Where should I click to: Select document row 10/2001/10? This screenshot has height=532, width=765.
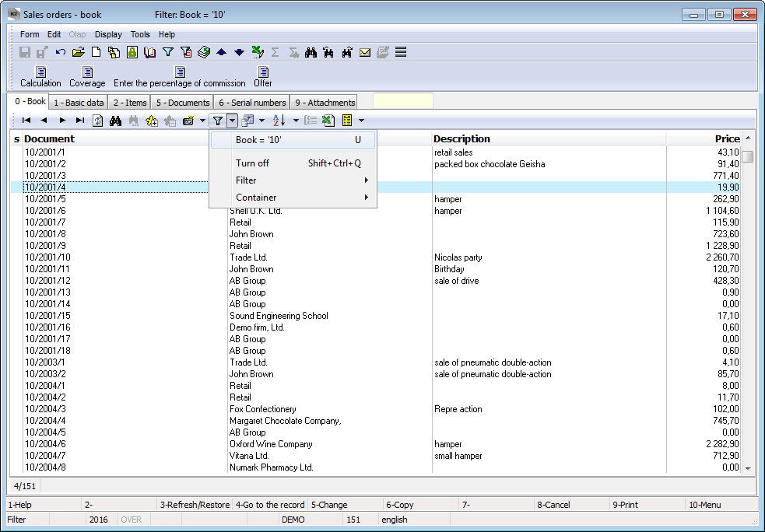pos(47,257)
